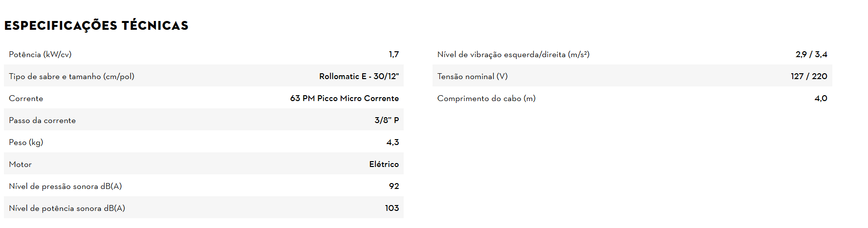
Task: Click Nível de vibração esquerda/direita label
Action: [x=513, y=54]
